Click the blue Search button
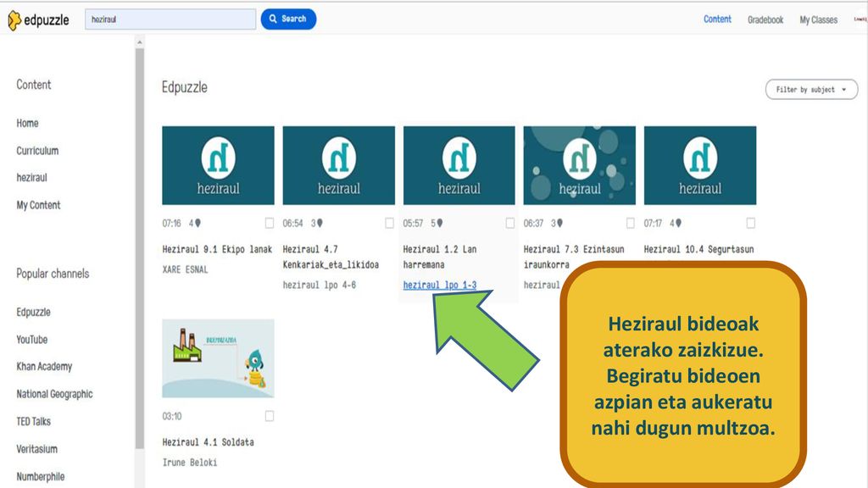 click(288, 19)
